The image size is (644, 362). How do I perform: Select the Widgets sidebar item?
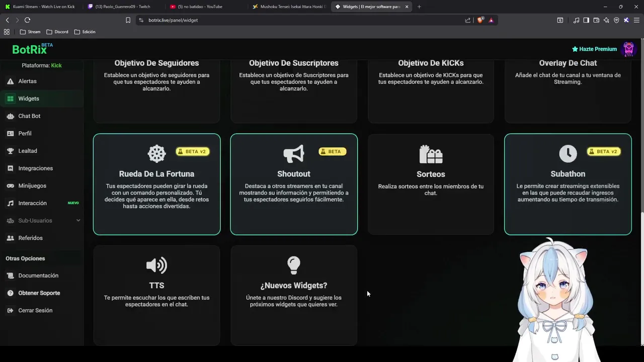pos(42,99)
